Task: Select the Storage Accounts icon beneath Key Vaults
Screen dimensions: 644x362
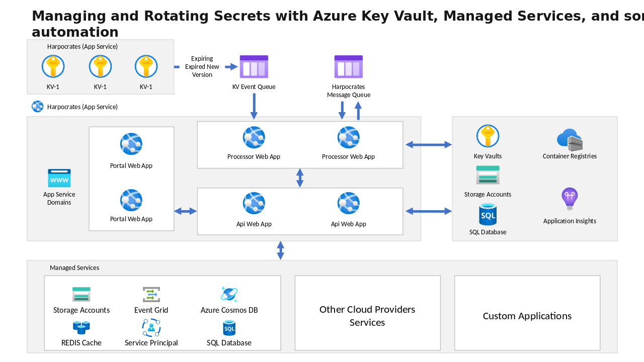Action: tap(488, 175)
